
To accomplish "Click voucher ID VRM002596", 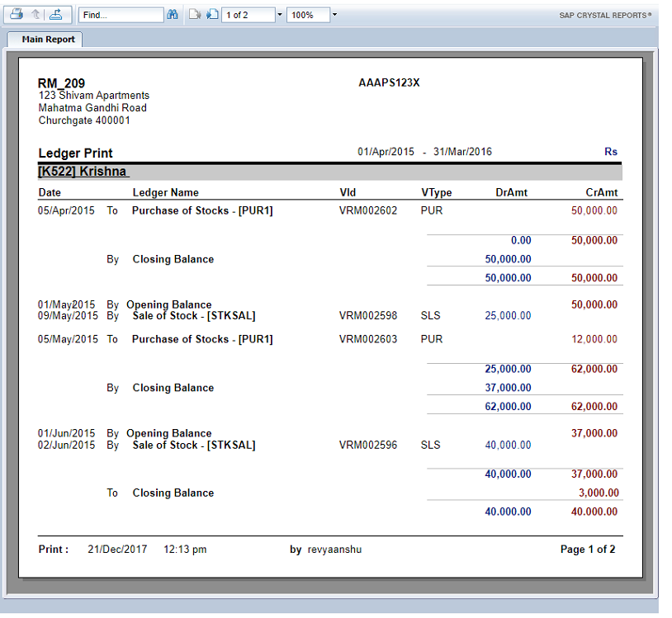I will coord(368,445).
